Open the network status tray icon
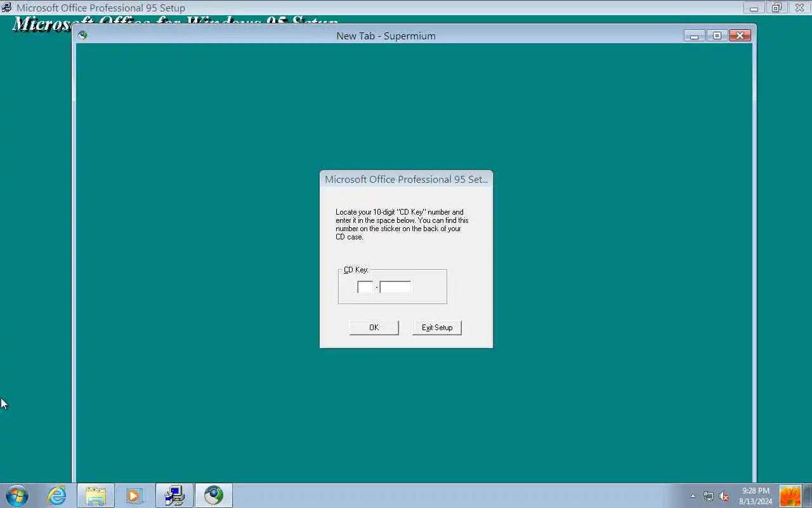 click(709, 497)
